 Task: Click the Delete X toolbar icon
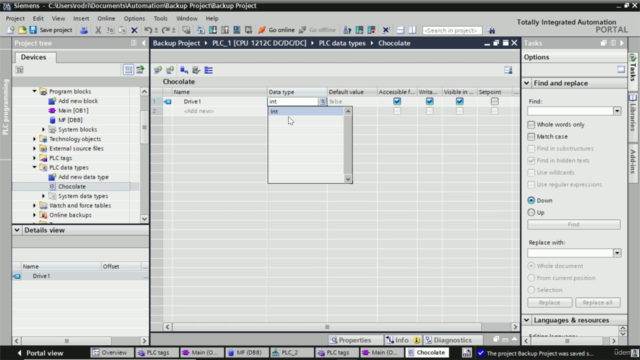pos(134,30)
